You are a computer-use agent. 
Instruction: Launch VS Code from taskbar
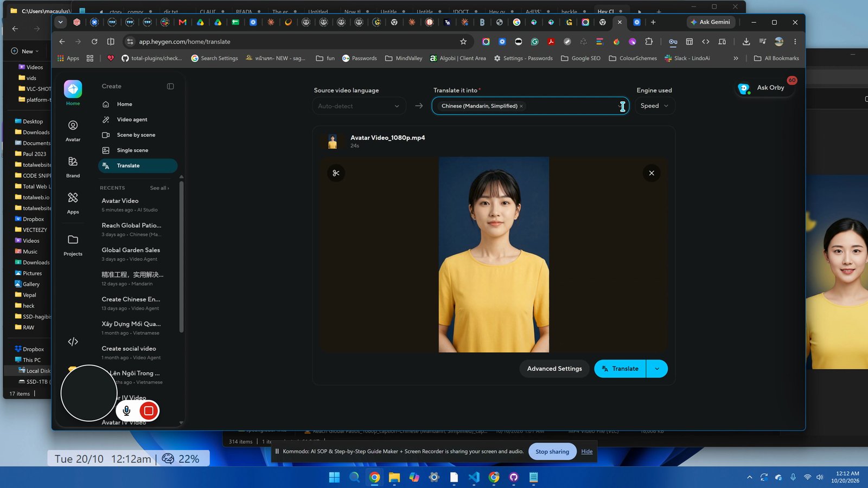tap(474, 477)
